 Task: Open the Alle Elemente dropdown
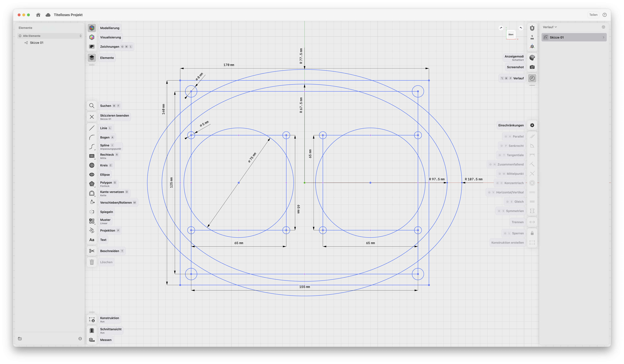(50, 36)
